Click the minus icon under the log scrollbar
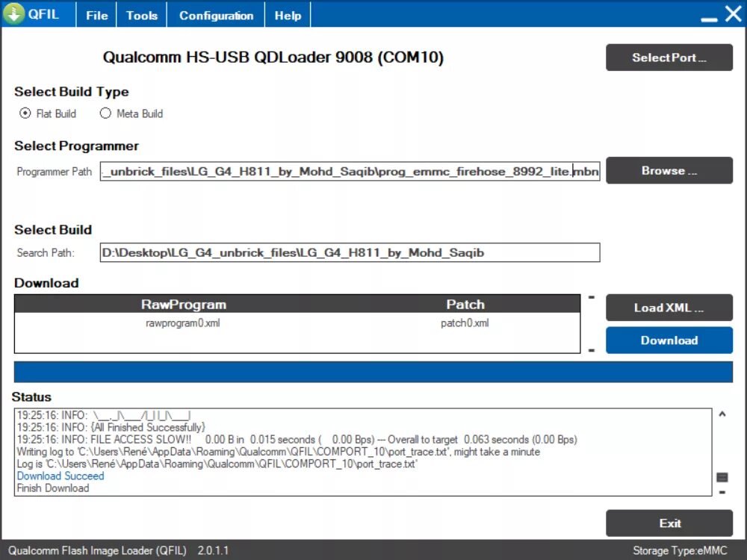Image resolution: width=747 pixels, height=560 pixels. pos(721,492)
